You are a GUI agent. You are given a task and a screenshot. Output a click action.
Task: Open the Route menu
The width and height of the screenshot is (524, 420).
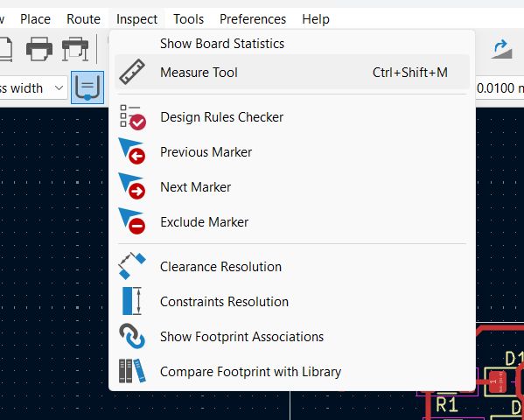(84, 19)
